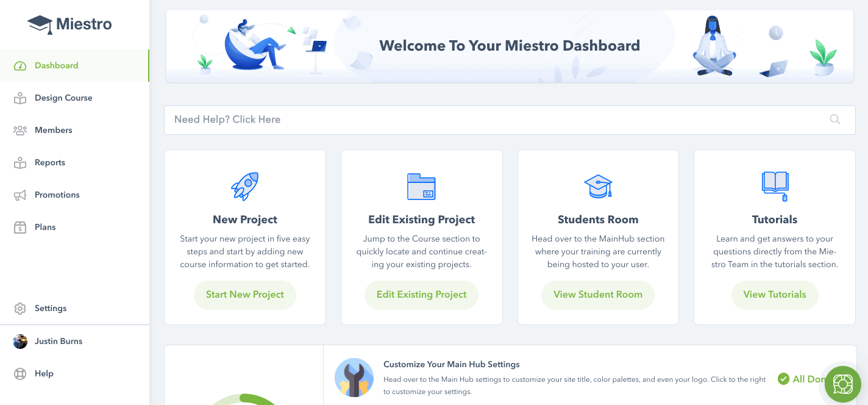
Task: Click the Promotions megaphone icon
Action: click(20, 195)
